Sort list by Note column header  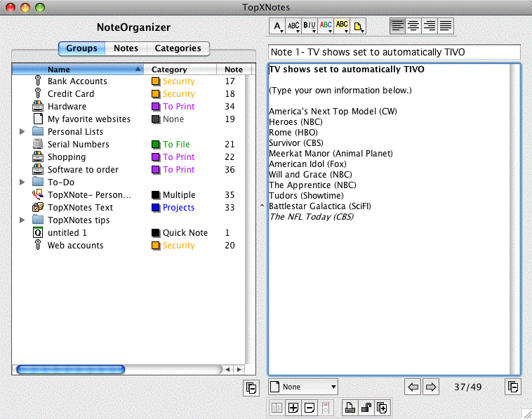pyautogui.click(x=234, y=69)
